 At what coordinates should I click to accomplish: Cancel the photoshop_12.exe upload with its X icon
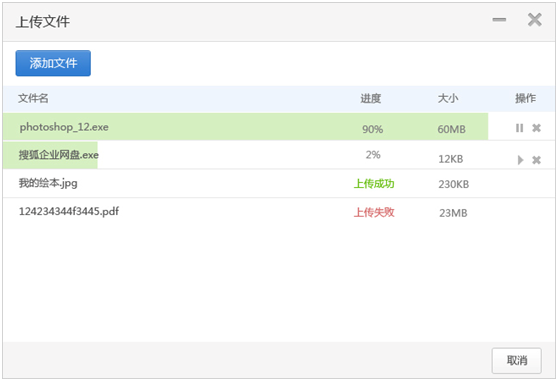(536, 128)
